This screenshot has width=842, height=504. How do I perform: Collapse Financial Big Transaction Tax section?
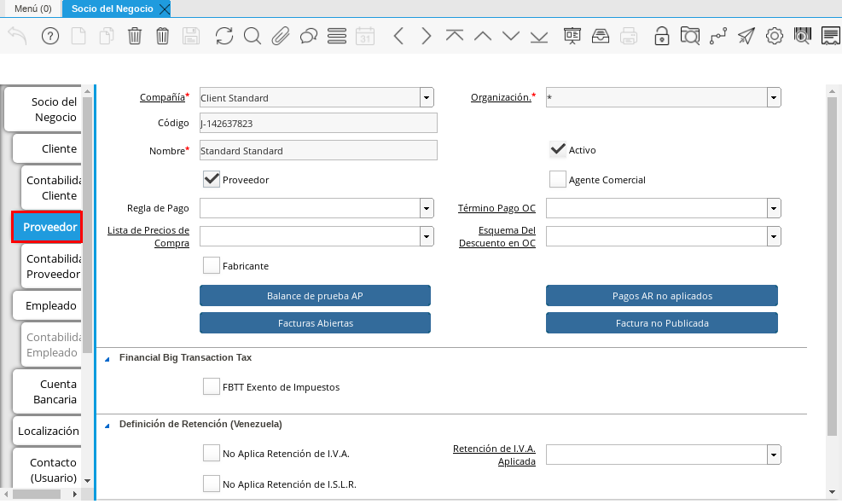(x=107, y=358)
